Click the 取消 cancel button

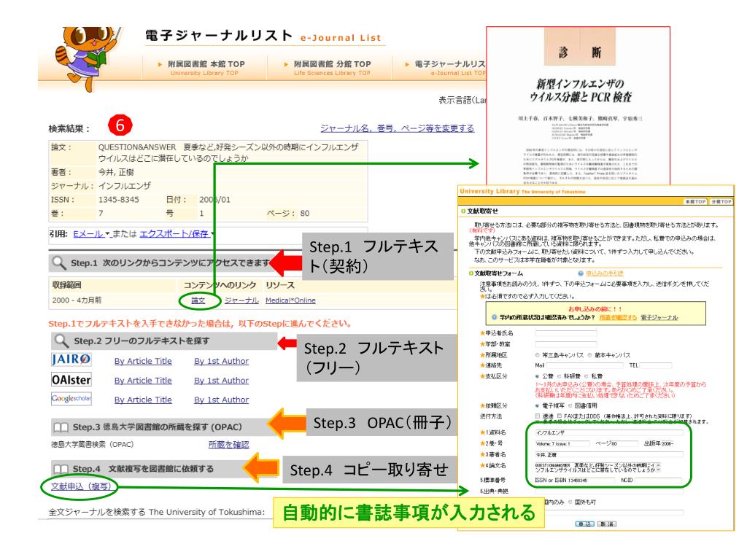coord(607,524)
